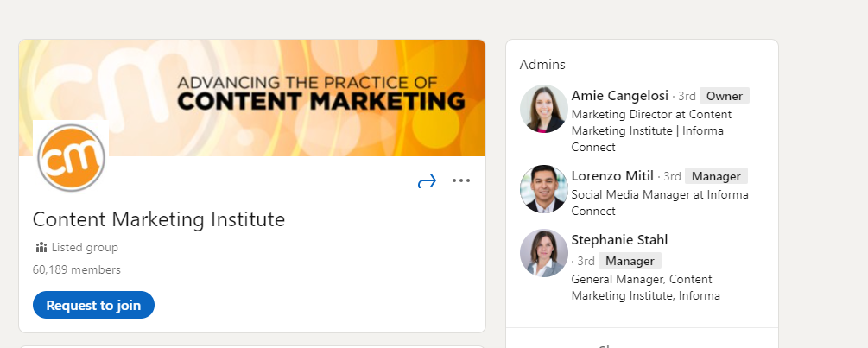Click 'General Manager, Content Marketing Institute' description
This screenshot has height=348, width=868.
tap(645, 288)
